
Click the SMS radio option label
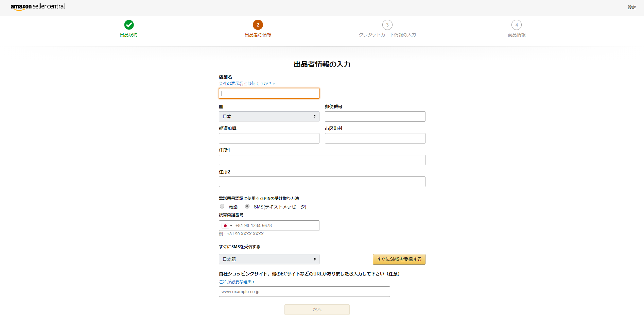280,206
